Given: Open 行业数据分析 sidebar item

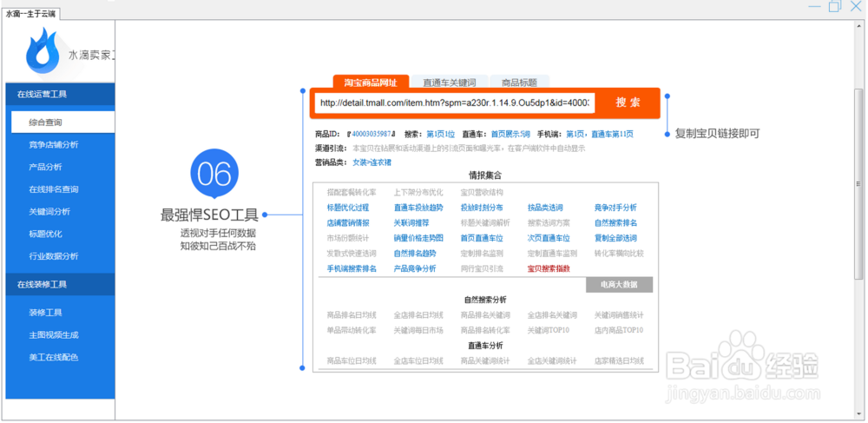Looking at the screenshot, I should pyautogui.click(x=54, y=255).
